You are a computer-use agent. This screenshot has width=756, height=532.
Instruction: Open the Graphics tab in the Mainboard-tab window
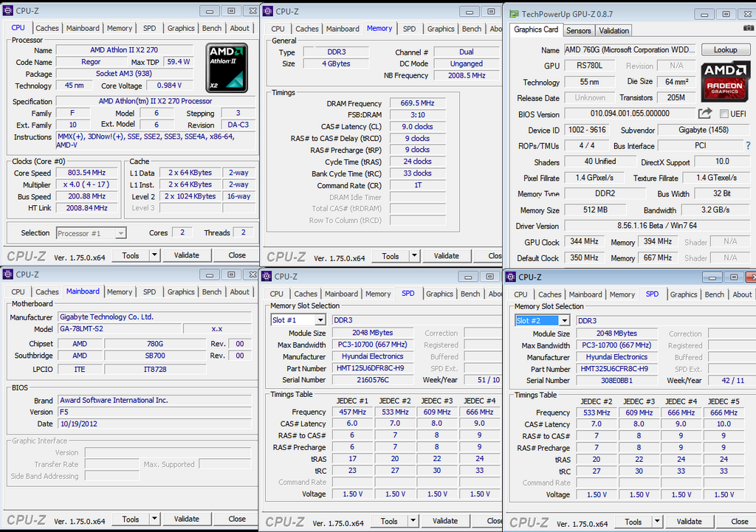[181, 291]
